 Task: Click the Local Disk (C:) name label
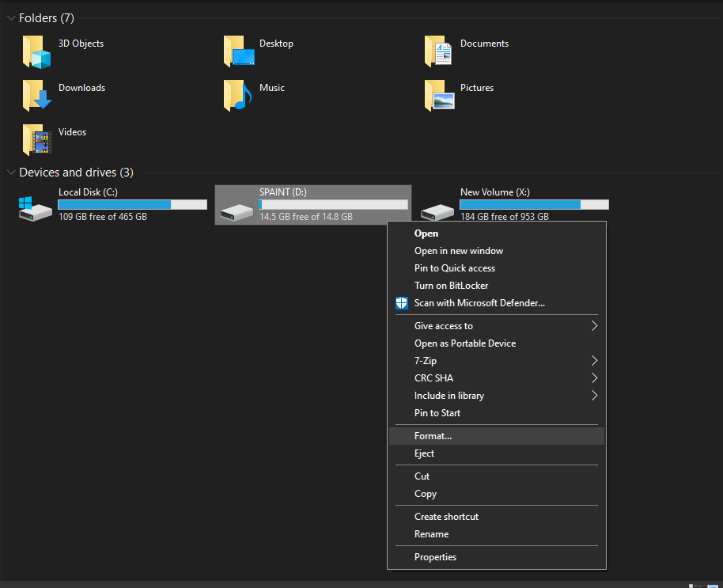coord(88,192)
